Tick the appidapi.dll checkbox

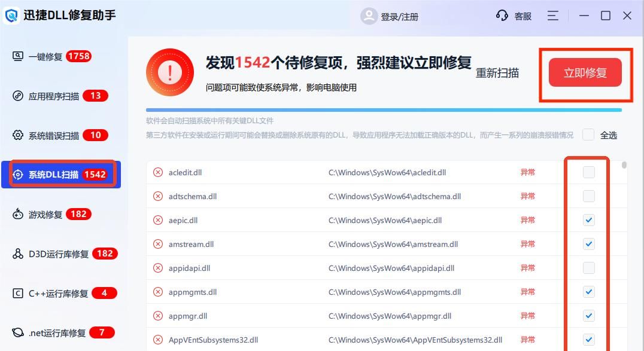[x=589, y=268]
